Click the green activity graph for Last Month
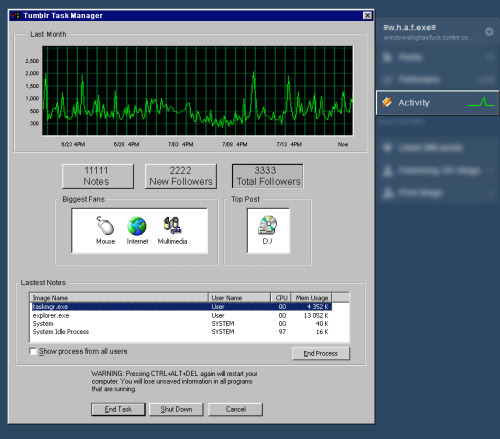The image size is (500, 439). click(197, 91)
